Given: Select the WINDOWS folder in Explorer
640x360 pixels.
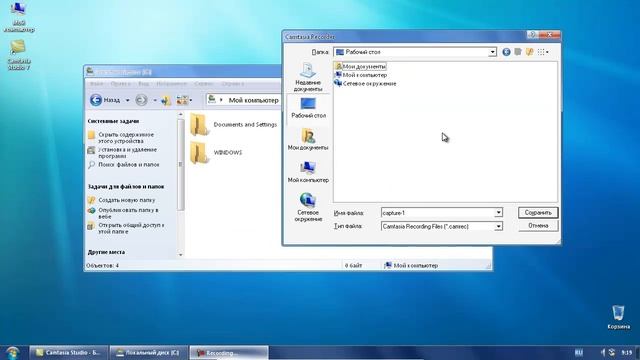Looking at the screenshot, I should (216, 152).
